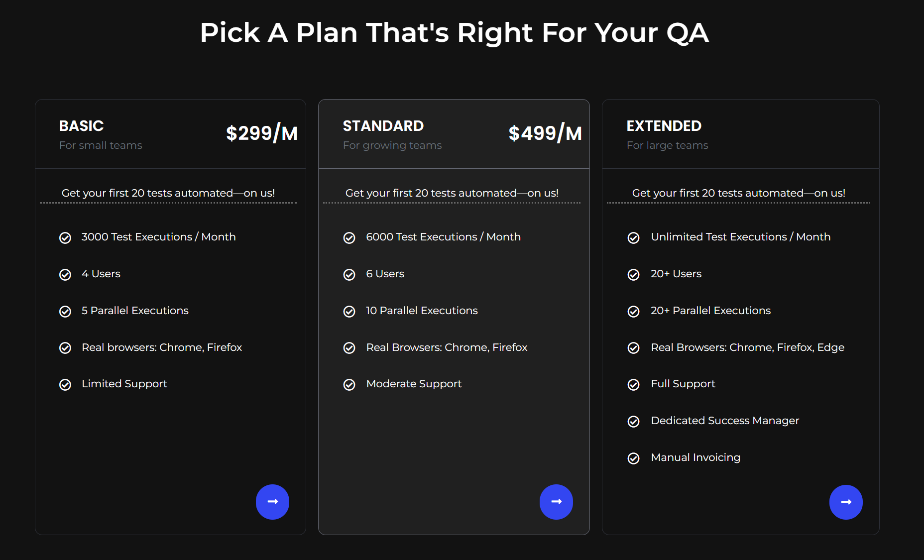Click the Full Support feature text
This screenshot has height=560, width=924.
[x=683, y=384]
